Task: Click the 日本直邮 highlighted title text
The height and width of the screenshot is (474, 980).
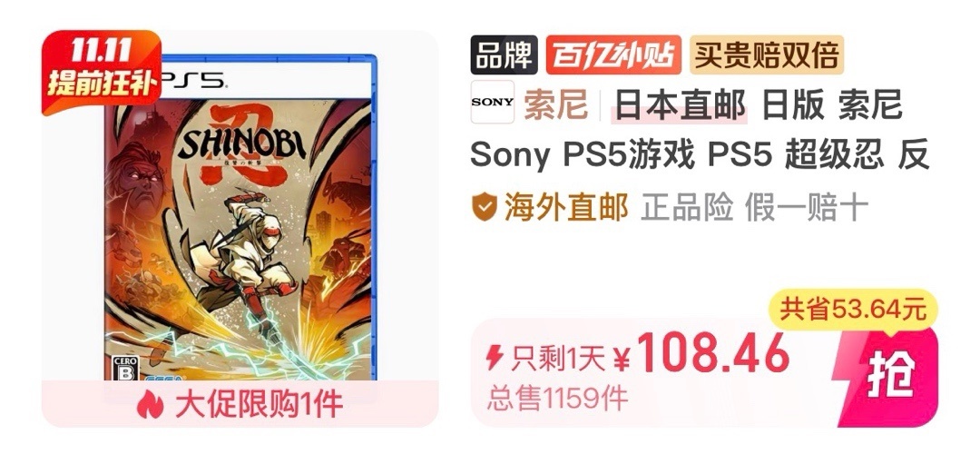Action: (680, 104)
